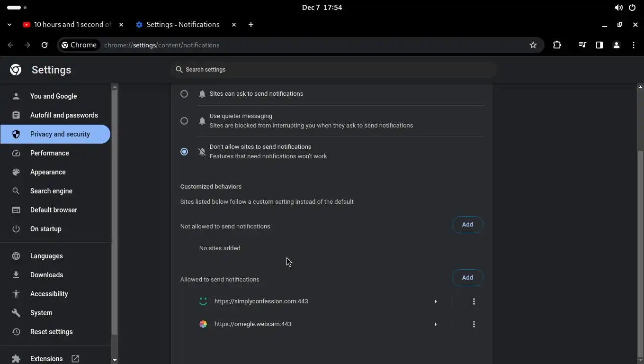Screen dimensions: 644x364
Task: Expand simplyconfession.com site details arrow
Action: (x=436, y=301)
